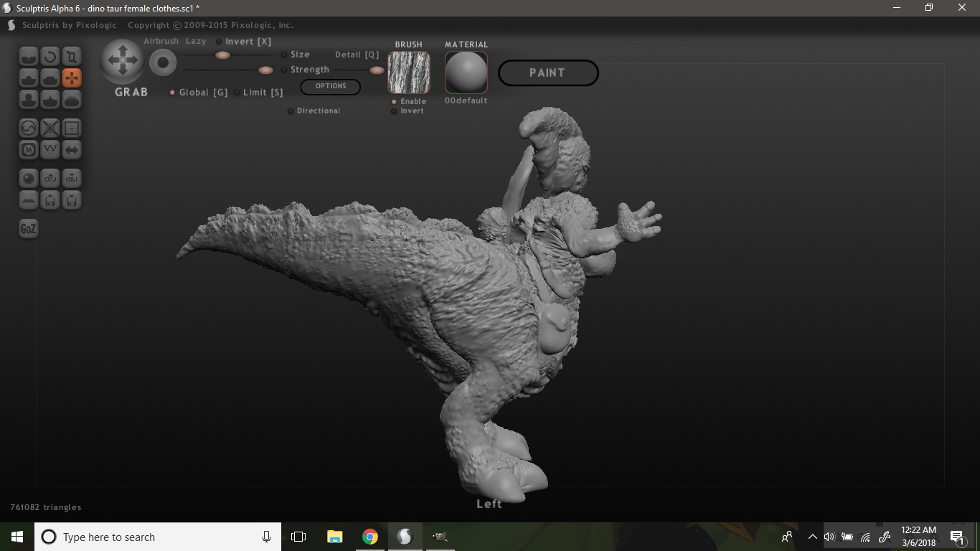Enable the Directional option
Image resolution: width=980 pixels, height=551 pixels.
[291, 111]
